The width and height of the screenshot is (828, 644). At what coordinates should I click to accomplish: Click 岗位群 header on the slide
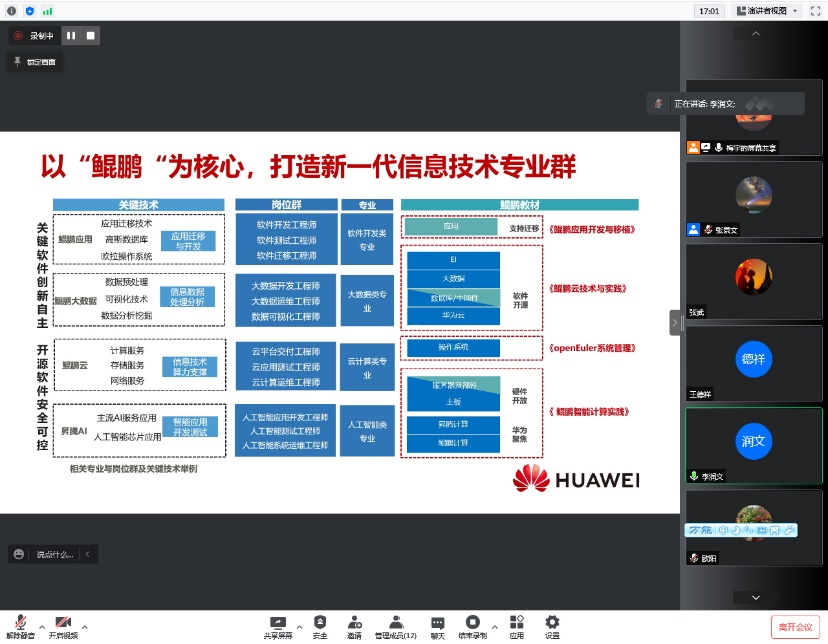[x=286, y=205]
